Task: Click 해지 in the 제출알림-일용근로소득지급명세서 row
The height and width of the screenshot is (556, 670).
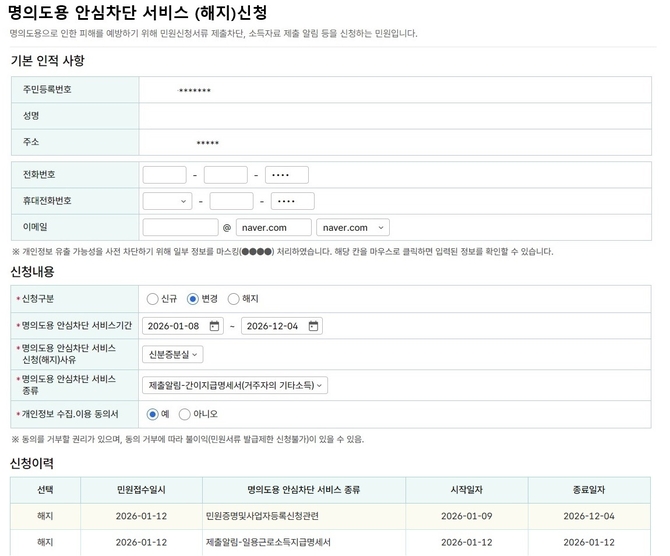Action: pos(45,542)
